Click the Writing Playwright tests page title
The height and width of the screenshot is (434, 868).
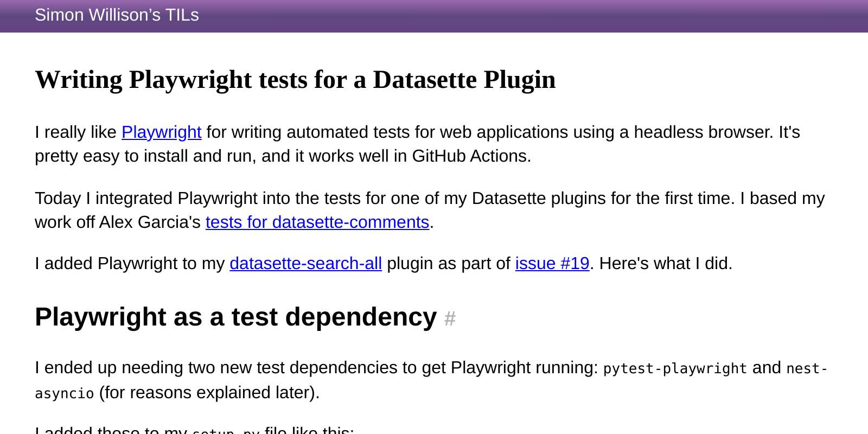295,80
